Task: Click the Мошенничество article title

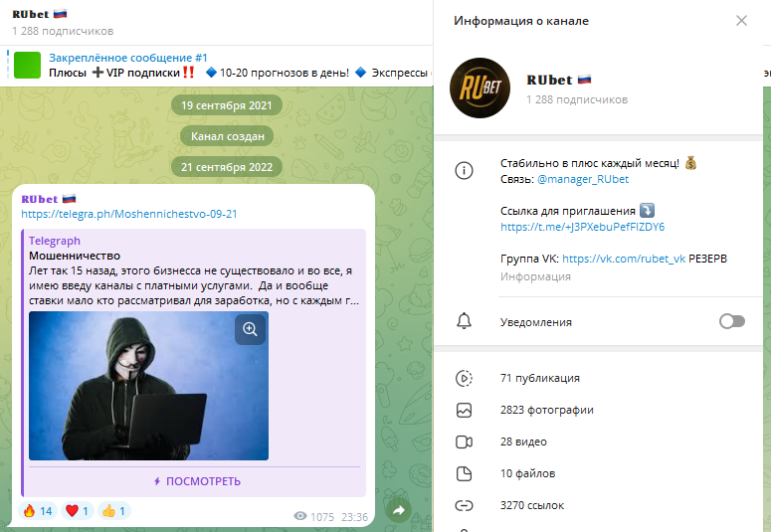Action: point(75,256)
